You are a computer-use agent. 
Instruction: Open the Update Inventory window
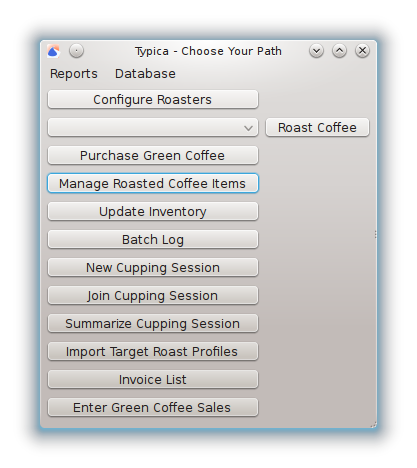tap(153, 211)
